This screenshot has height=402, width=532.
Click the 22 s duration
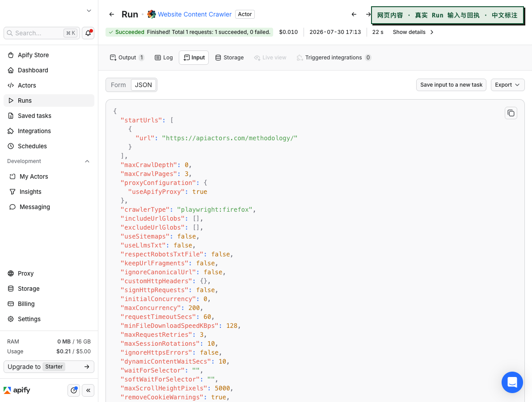pos(378,32)
